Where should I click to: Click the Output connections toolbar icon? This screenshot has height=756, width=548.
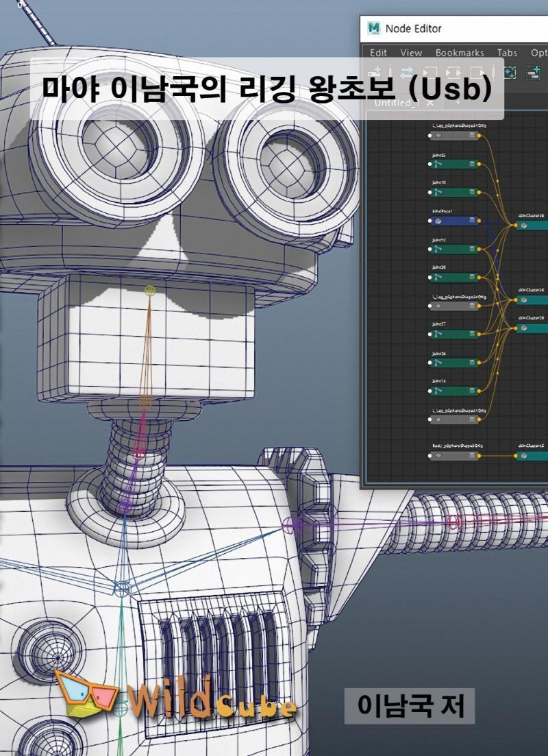click(x=477, y=72)
